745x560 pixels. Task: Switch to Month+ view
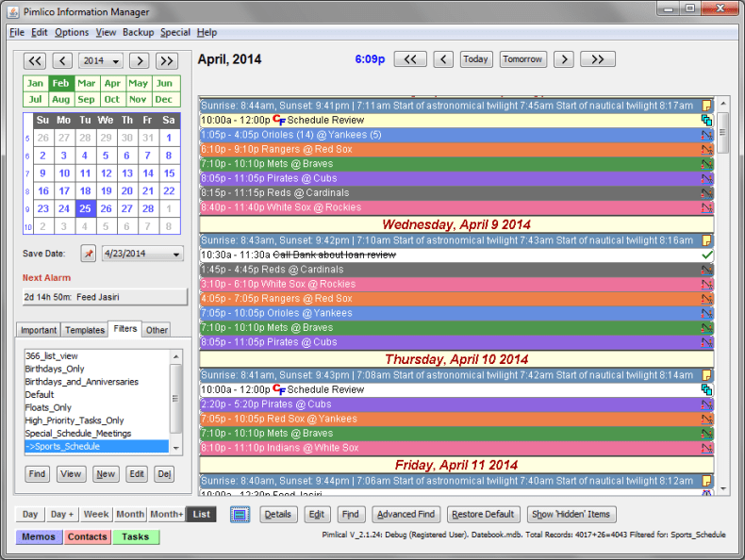coord(166,515)
